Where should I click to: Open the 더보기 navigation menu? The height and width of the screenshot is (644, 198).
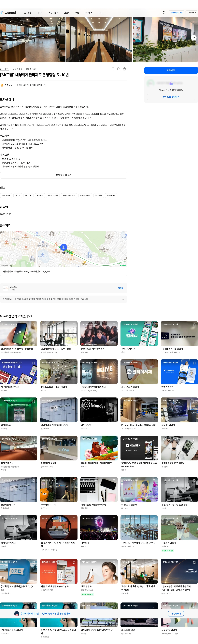pyautogui.click(x=100, y=13)
